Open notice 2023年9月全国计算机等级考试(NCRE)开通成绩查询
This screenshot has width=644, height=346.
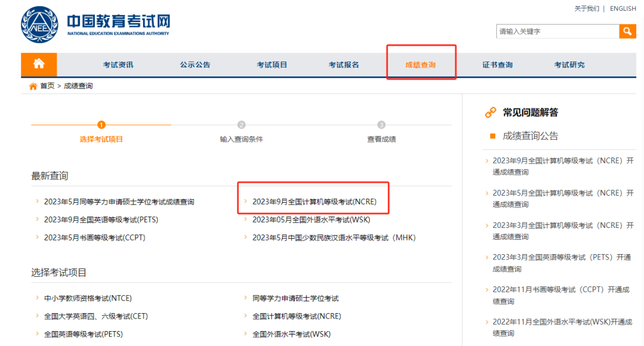coord(563,166)
